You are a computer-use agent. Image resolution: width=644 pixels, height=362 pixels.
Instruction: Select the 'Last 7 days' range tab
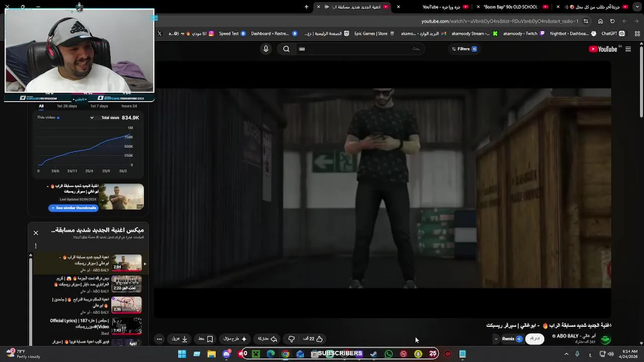(x=99, y=106)
